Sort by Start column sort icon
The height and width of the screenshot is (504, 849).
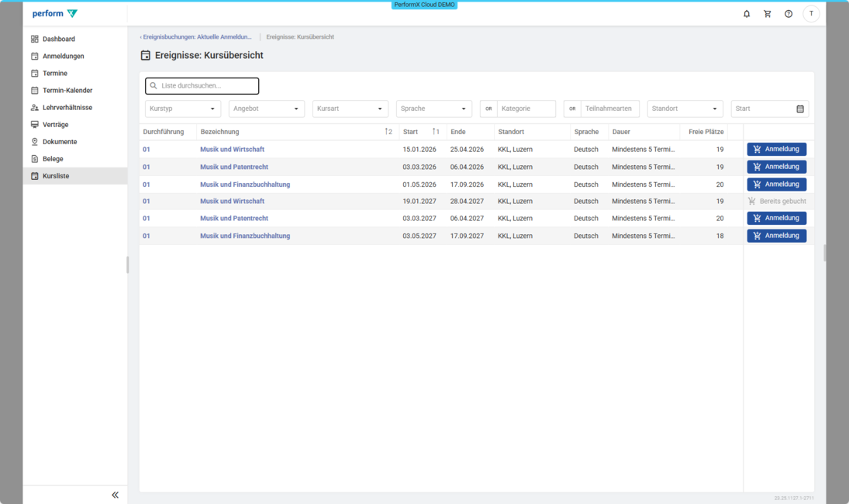436,132
